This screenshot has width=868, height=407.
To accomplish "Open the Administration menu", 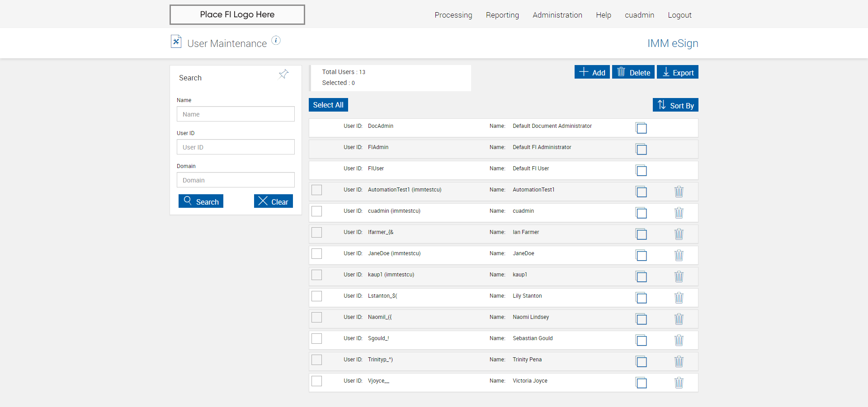I will tap(557, 15).
